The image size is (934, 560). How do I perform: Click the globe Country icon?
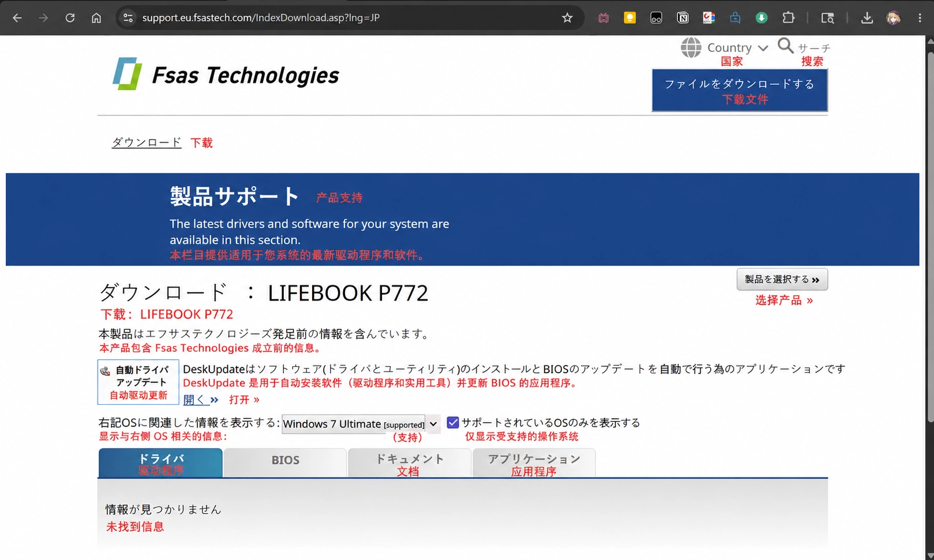point(691,47)
